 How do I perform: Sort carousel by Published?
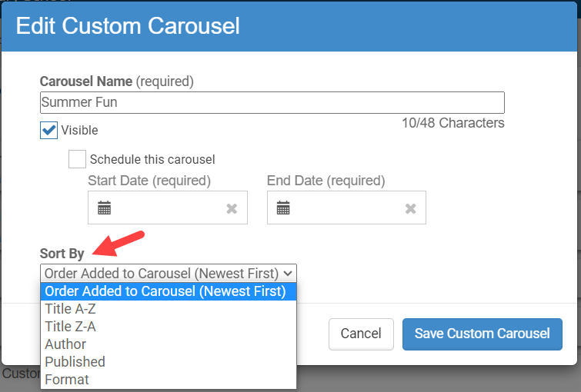click(75, 362)
